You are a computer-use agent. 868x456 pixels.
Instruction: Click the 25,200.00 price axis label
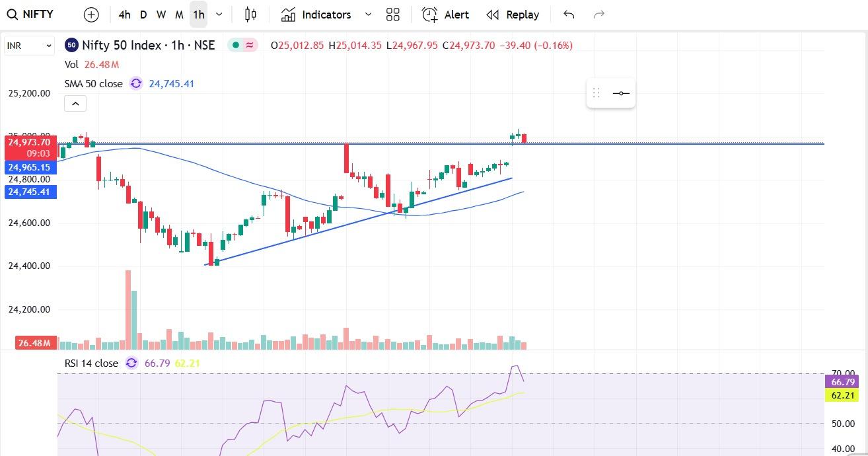tap(29, 93)
